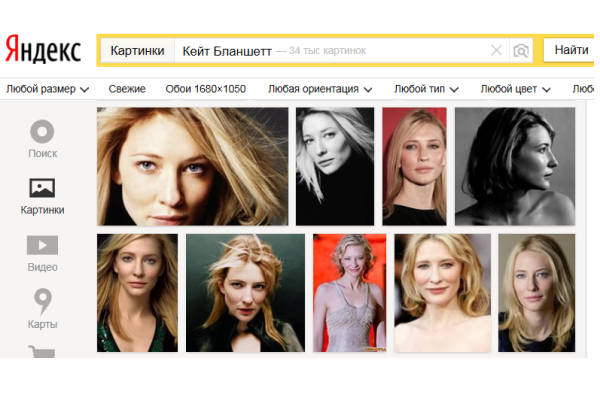
Task: Expand the Любой размер dropdown
Action: click(x=47, y=89)
